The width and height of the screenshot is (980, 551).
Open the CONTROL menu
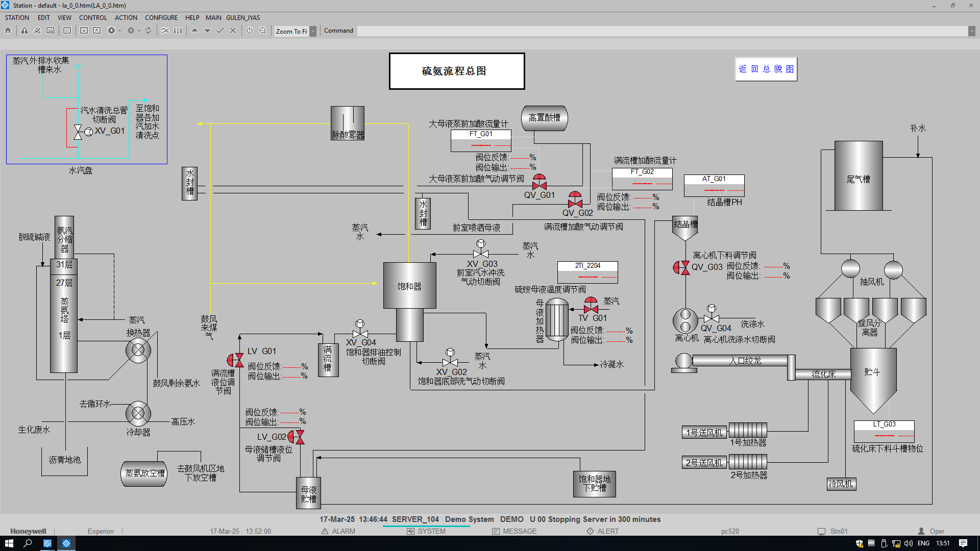93,17
